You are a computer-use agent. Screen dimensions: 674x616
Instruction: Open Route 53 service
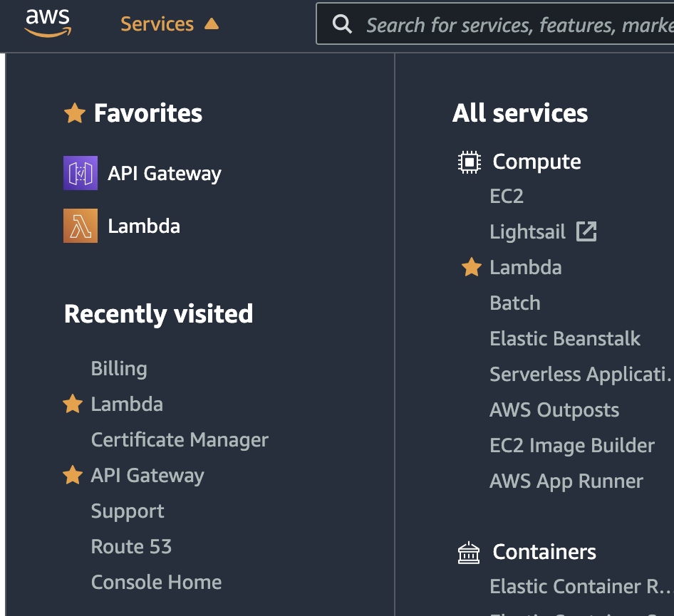click(x=132, y=547)
